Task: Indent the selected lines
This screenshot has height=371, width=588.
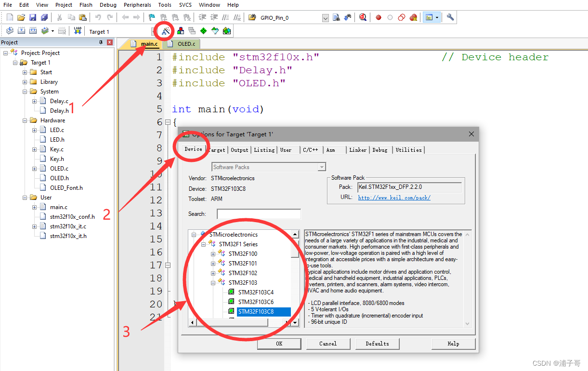Action: tap(202, 17)
